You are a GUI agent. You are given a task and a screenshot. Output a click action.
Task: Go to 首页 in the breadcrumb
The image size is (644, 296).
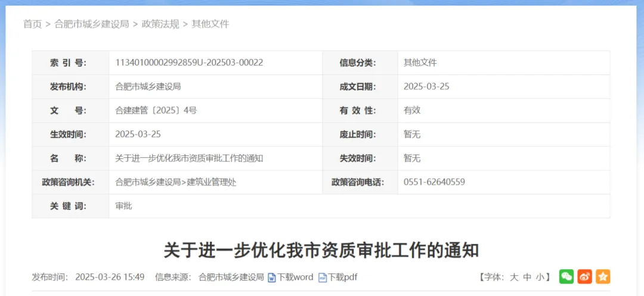click(x=32, y=24)
